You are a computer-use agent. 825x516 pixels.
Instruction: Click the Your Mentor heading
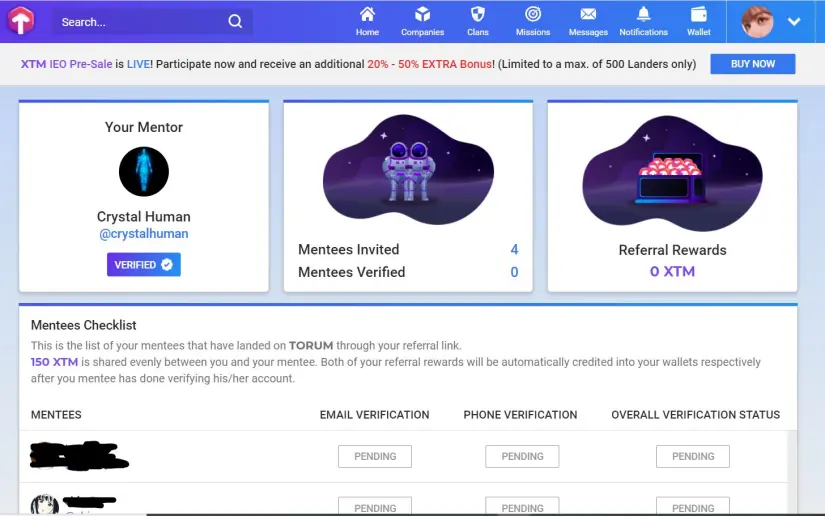point(144,127)
